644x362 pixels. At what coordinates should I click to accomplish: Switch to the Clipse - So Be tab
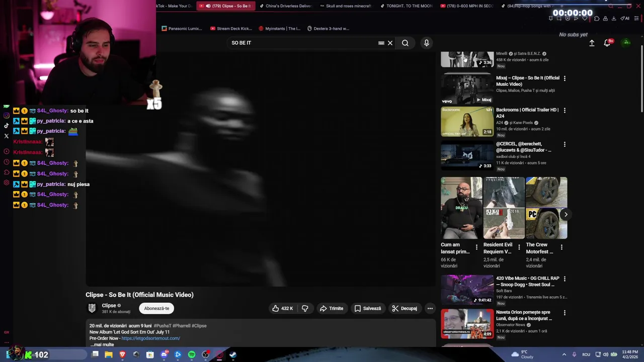[x=226, y=6]
